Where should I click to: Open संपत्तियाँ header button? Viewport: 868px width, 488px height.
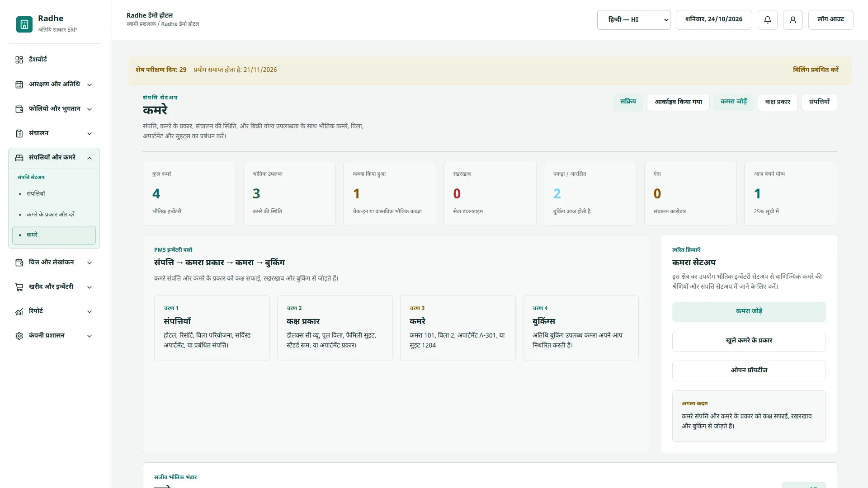(x=819, y=102)
